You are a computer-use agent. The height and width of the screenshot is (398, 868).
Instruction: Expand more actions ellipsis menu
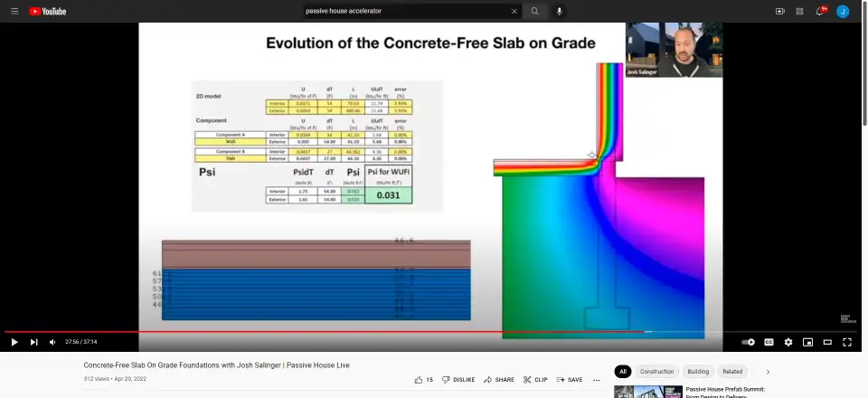point(598,380)
